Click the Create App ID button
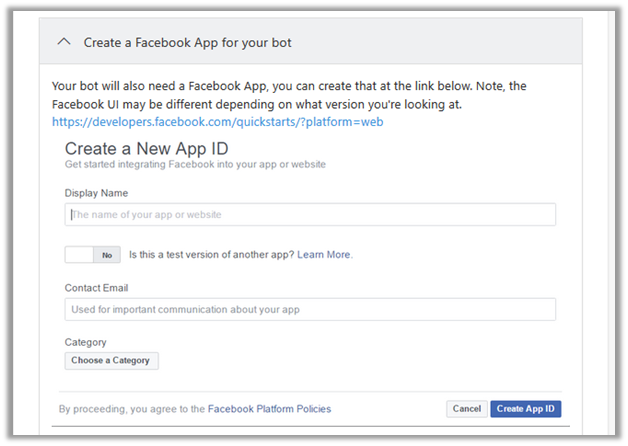 click(x=527, y=408)
